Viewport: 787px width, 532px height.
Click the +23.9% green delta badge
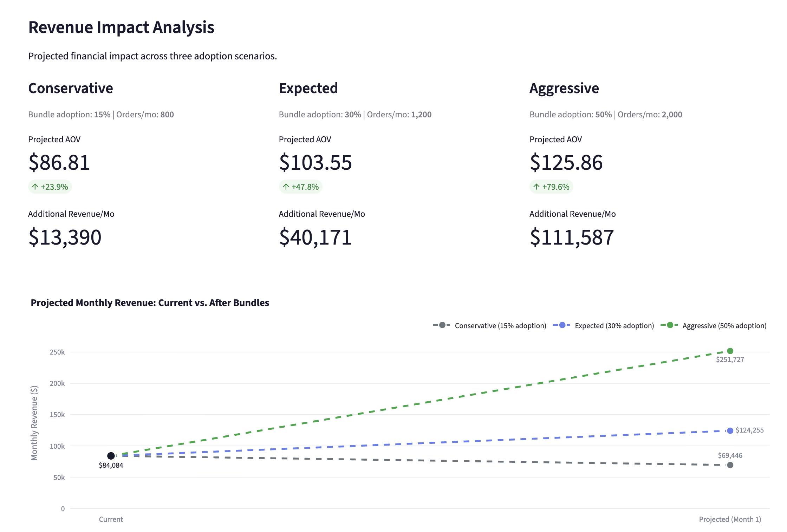[x=50, y=187]
